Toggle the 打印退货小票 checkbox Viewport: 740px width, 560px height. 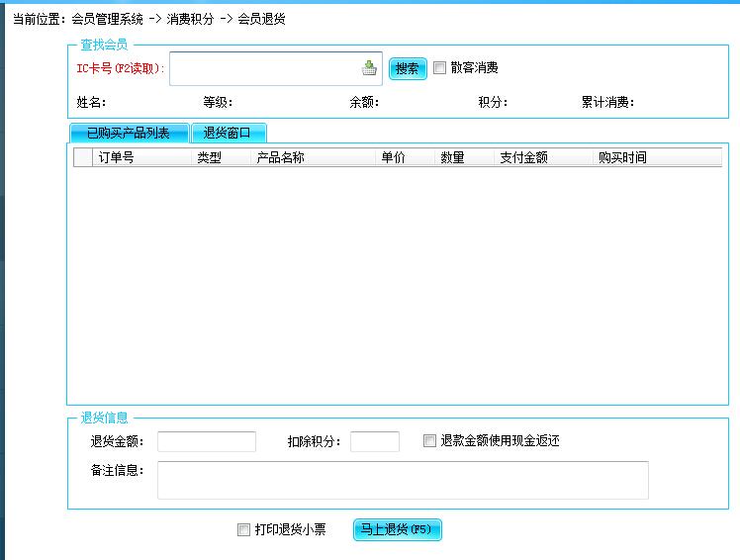point(244,530)
